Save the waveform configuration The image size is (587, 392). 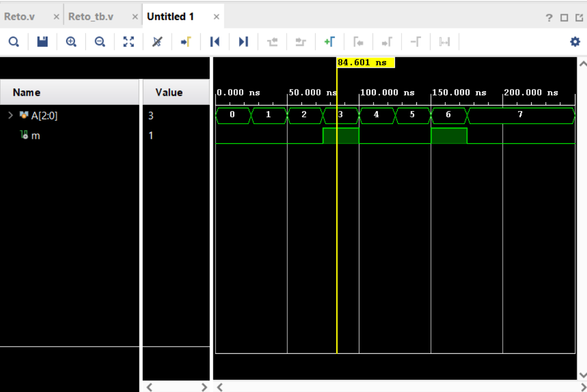(x=43, y=42)
